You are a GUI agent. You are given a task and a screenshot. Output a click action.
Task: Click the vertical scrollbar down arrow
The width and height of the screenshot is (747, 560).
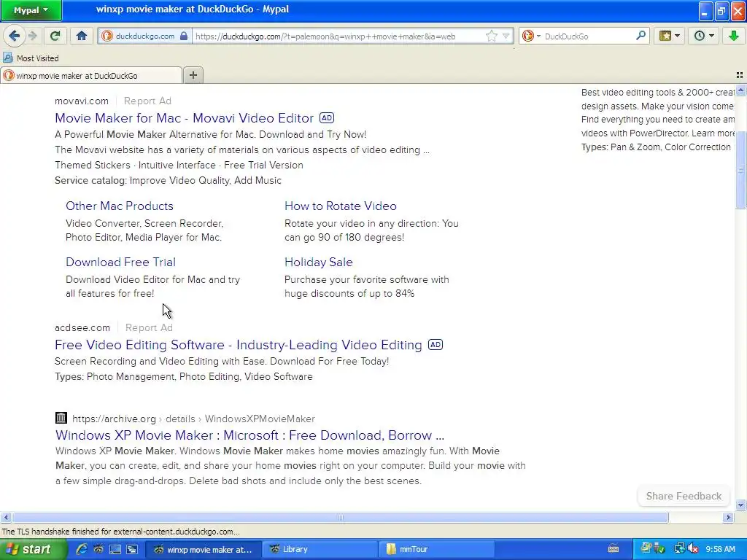tap(740, 505)
